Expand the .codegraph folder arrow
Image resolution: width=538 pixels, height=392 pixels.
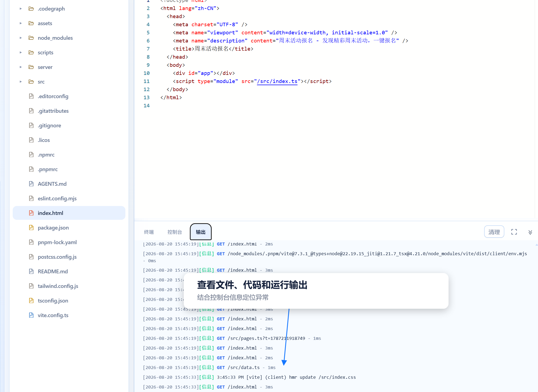tap(21, 9)
